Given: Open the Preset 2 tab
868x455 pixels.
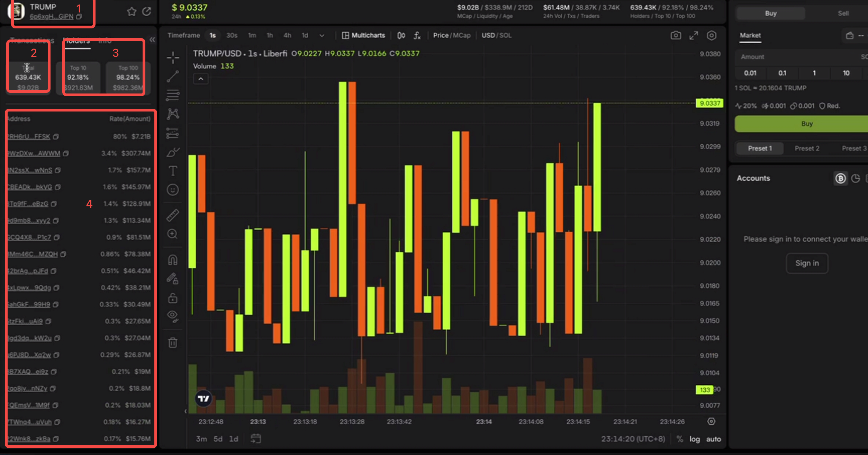Looking at the screenshot, I should click(807, 148).
